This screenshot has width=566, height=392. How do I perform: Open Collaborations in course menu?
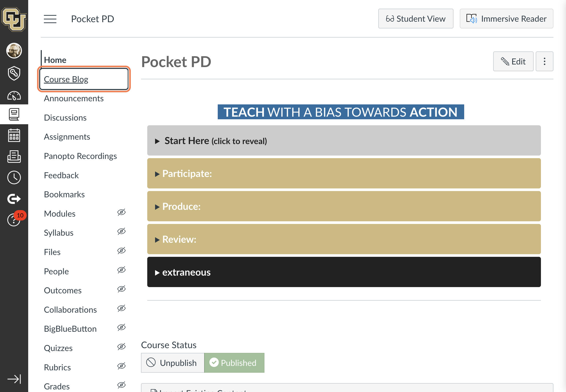coord(70,310)
